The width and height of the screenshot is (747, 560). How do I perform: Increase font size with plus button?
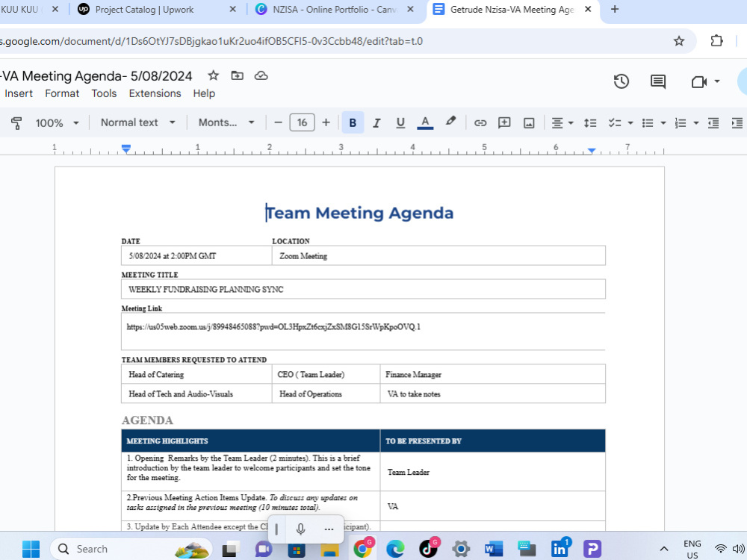coord(326,123)
